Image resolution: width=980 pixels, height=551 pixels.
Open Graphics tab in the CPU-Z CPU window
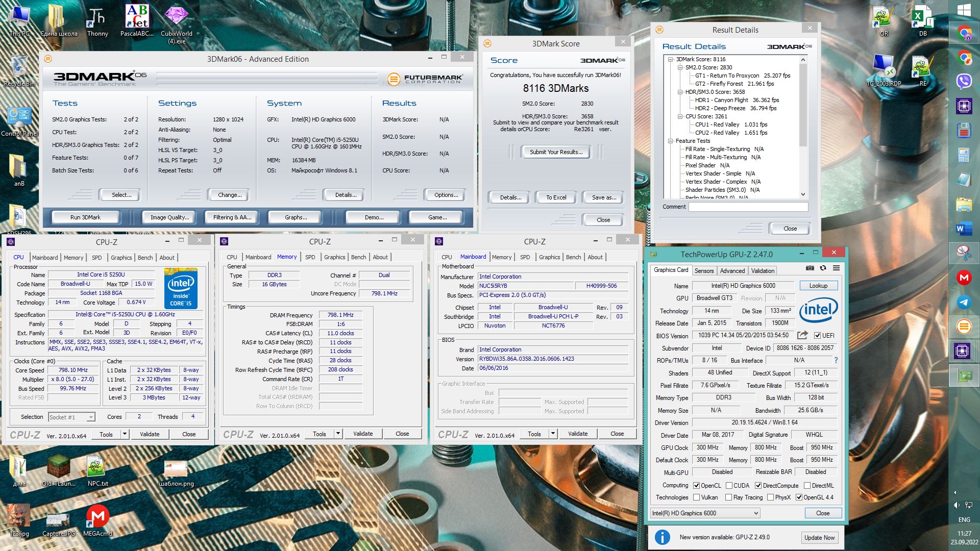coord(121,258)
